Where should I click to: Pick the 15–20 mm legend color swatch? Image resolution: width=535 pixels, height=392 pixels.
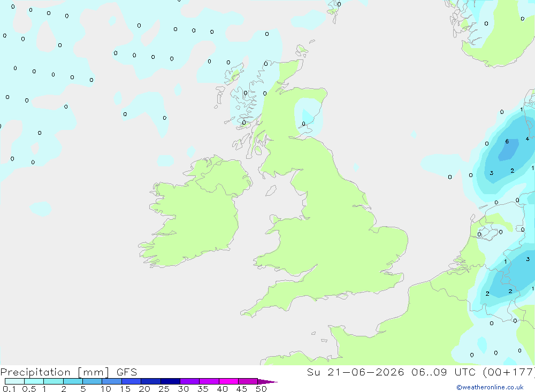click(132, 381)
